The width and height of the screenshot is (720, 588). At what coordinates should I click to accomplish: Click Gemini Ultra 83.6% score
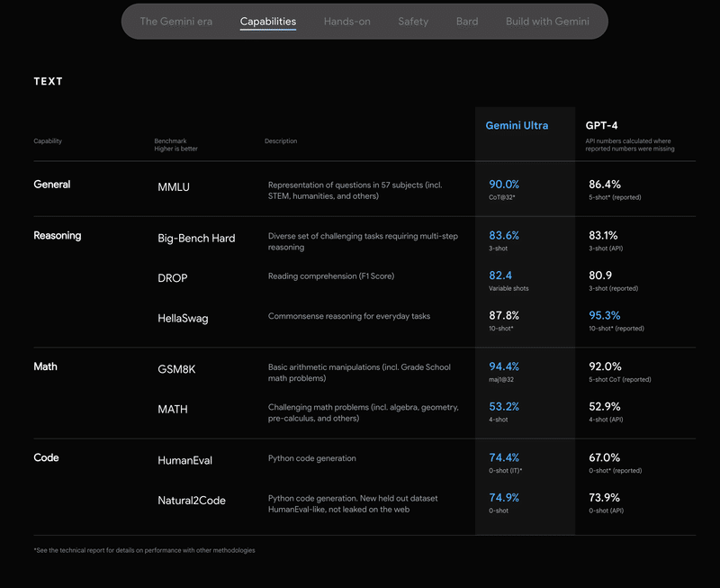click(504, 235)
